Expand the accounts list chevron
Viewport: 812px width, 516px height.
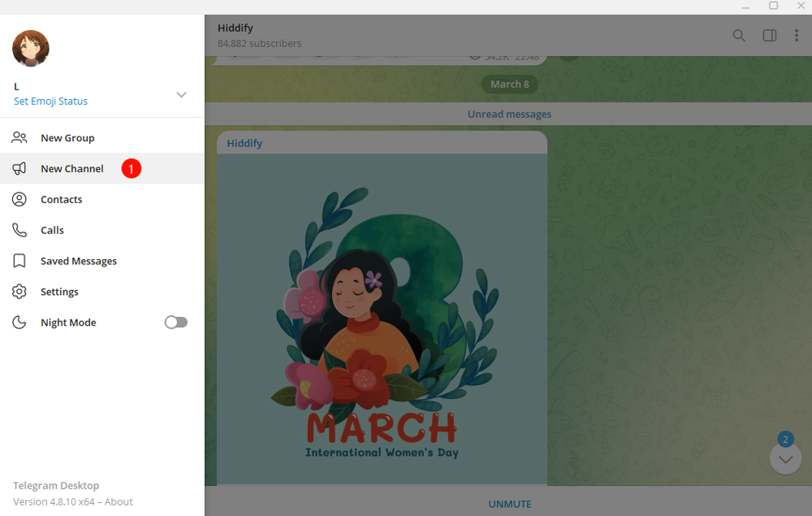(181, 94)
